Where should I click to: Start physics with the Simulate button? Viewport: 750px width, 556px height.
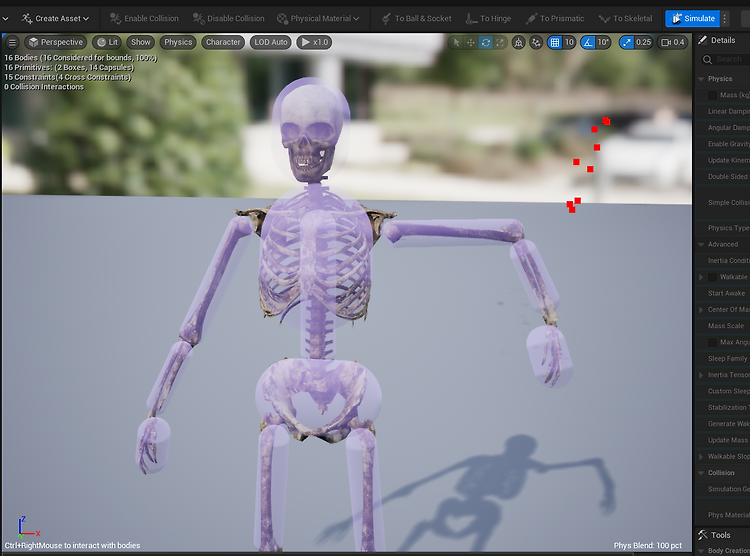pos(693,19)
